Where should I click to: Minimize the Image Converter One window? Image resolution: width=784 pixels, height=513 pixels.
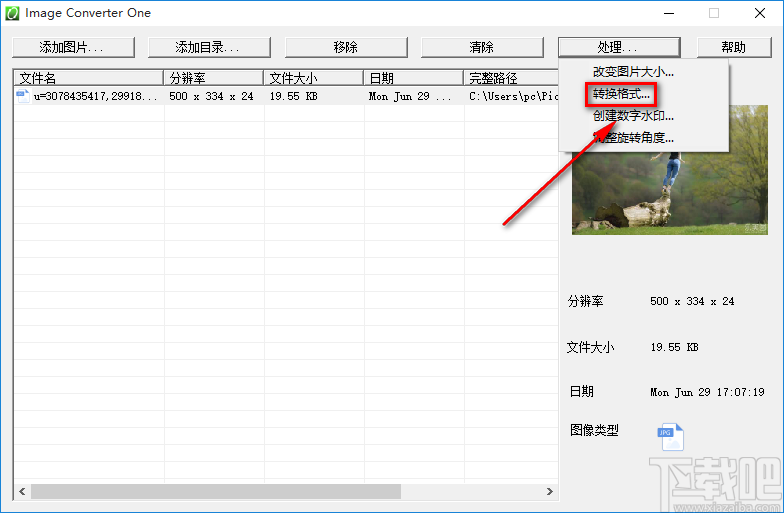[669, 14]
